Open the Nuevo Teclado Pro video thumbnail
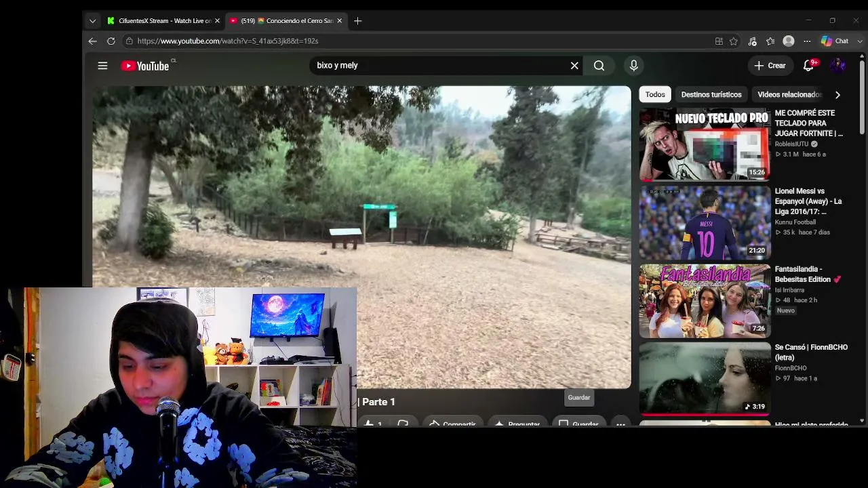868x488 pixels. 705,144
